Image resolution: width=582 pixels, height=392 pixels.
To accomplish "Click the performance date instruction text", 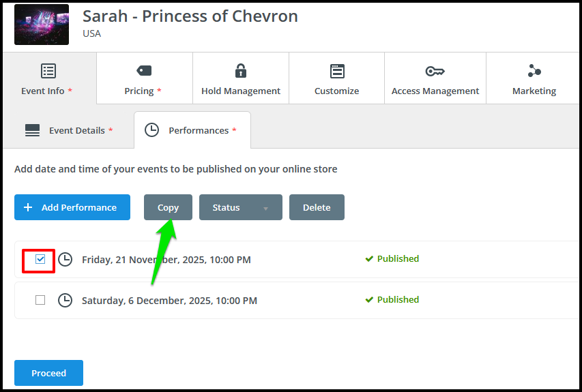I will click(175, 169).
